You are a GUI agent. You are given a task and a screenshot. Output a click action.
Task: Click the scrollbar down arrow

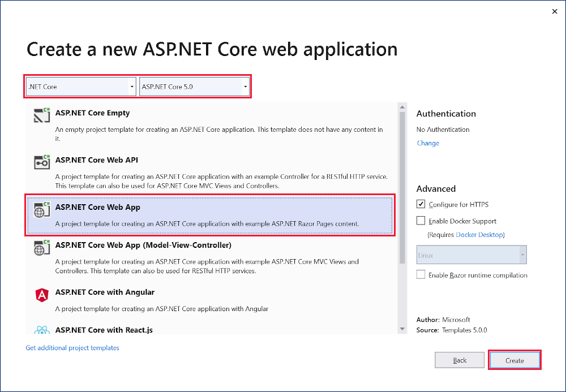[x=402, y=330]
